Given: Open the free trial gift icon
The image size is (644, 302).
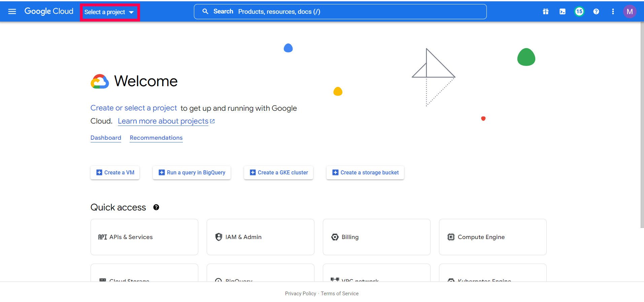Looking at the screenshot, I should (546, 11).
